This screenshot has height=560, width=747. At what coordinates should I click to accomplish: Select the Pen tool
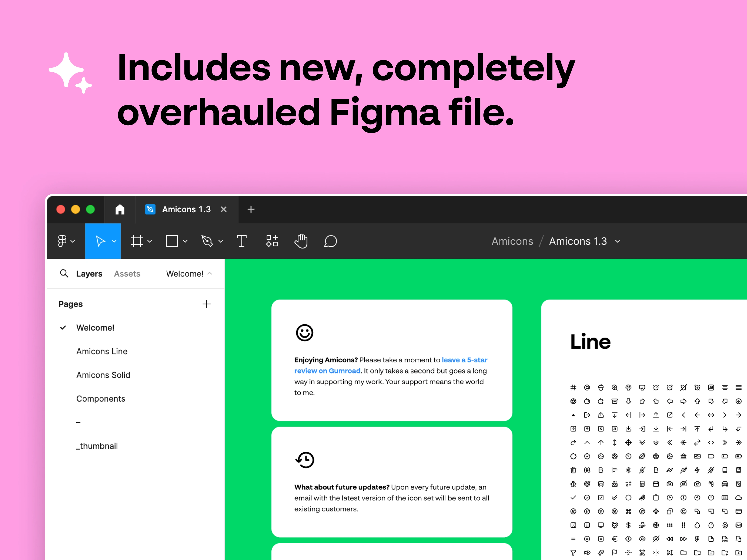click(x=207, y=241)
